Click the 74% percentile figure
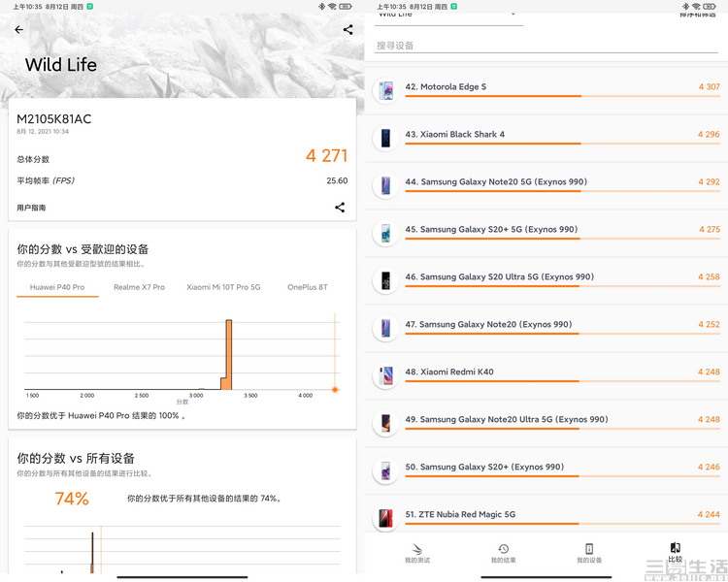The width and height of the screenshot is (728, 582). (x=72, y=499)
